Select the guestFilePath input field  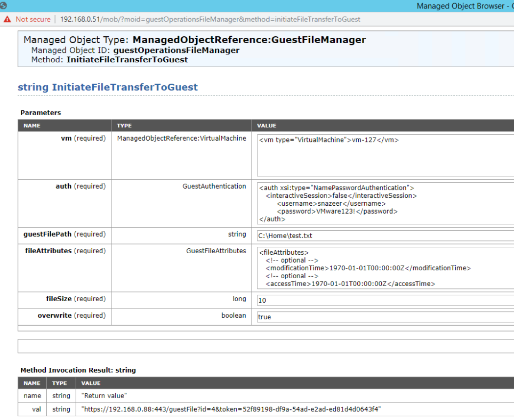[x=384, y=236]
